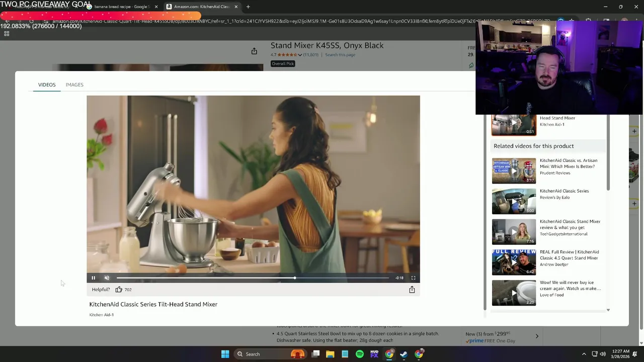This screenshot has height=362, width=644.
Task: Open the 11,801 ratings link
Action: pyautogui.click(x=311, y=55)
